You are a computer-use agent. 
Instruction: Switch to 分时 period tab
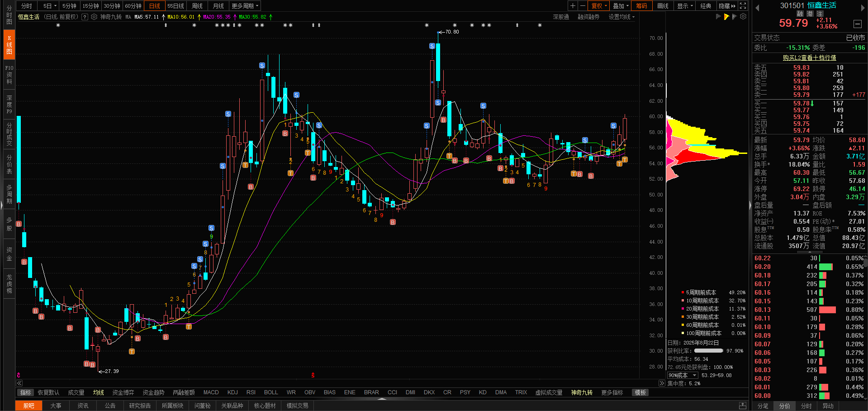pyautogui.click(x=27, y=6)
